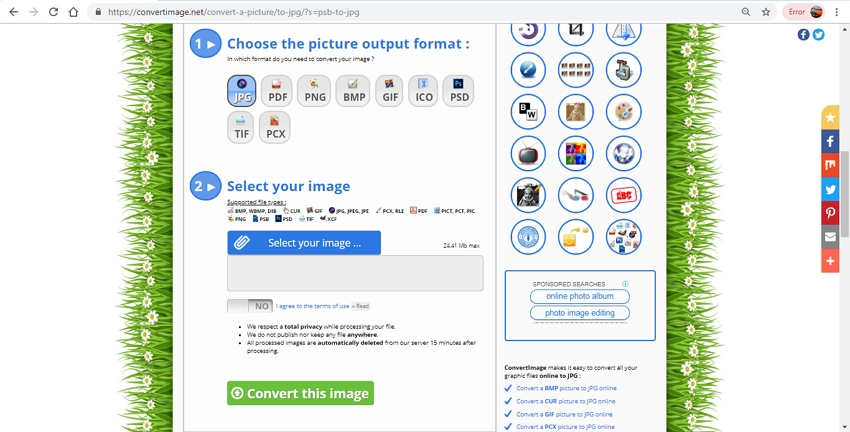Select the JPG format option
The image size is (850, 432).
point(242,91)
